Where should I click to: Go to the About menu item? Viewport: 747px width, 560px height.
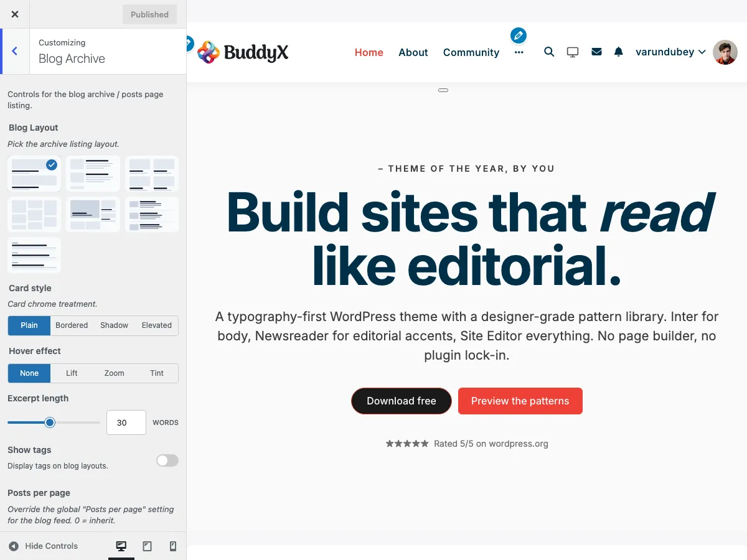(413, 52)
